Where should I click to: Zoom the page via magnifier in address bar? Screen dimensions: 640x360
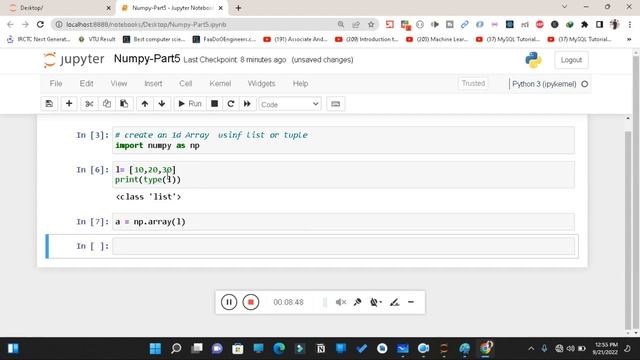pos(340,24)
